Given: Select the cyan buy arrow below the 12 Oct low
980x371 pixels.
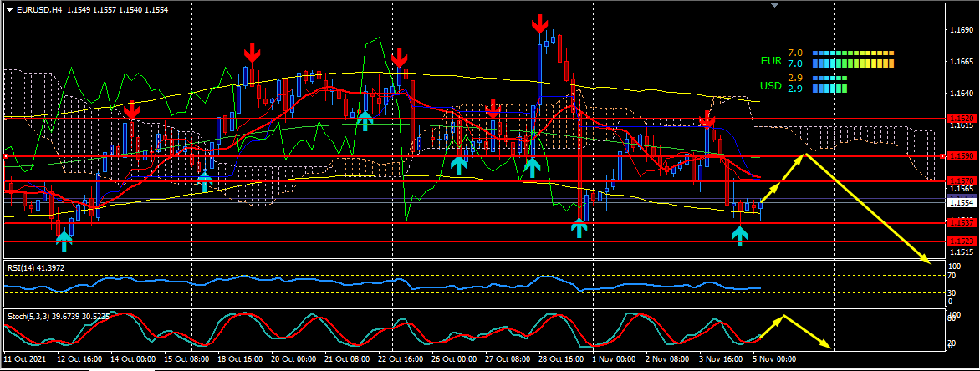Looking at the screenshot, I should tap(64, 241).
